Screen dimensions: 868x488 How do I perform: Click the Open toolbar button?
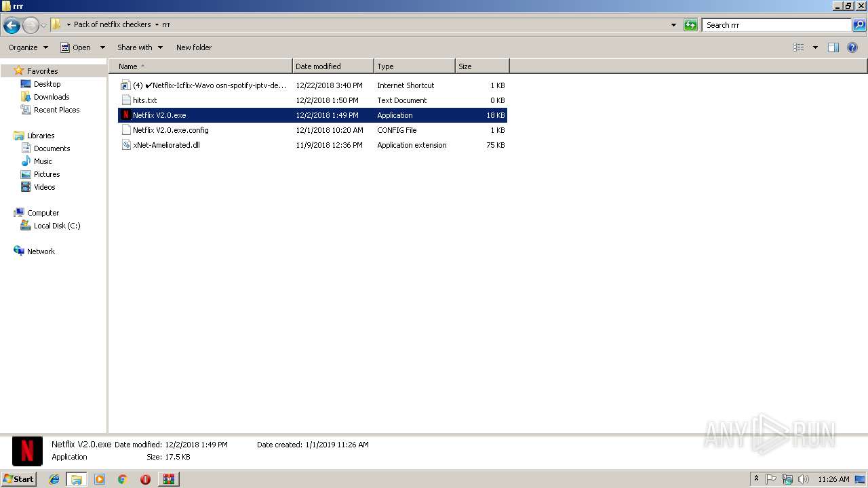coord(75,47)
